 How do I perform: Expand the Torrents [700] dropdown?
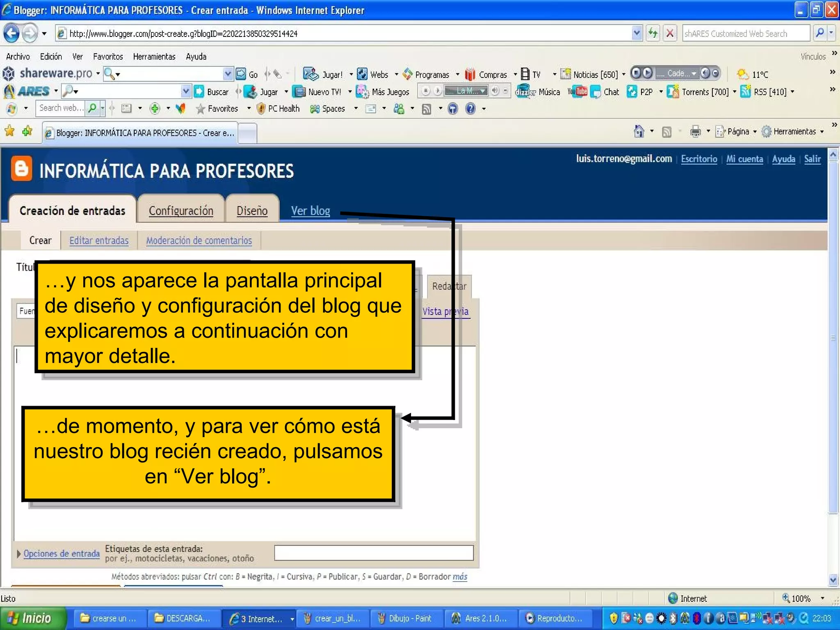tap(734, 92)
